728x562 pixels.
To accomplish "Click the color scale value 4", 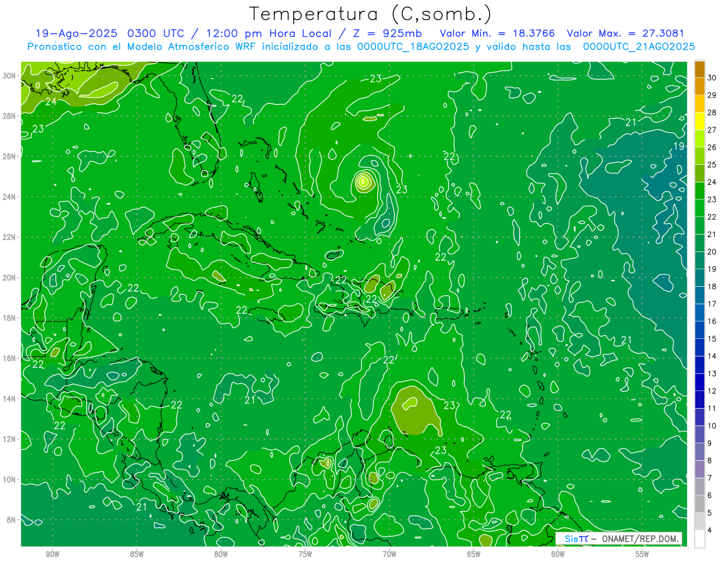I will 710,530.
